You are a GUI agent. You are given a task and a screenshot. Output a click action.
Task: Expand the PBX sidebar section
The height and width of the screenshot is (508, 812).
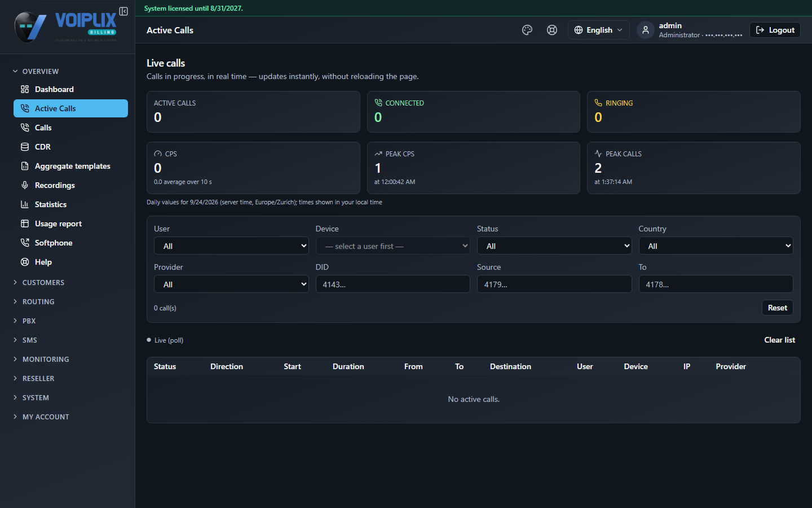coord(29,321)
